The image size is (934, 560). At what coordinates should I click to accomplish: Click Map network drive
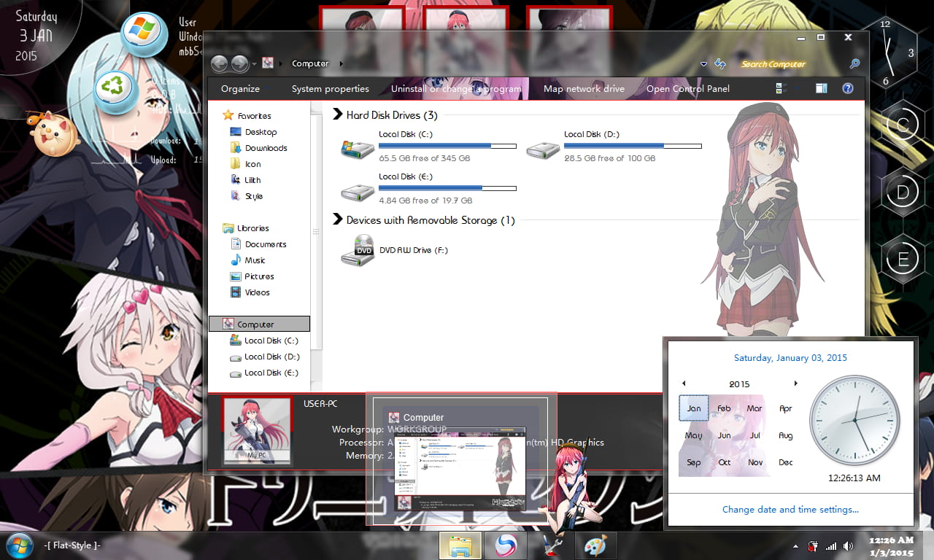point(583,88)
